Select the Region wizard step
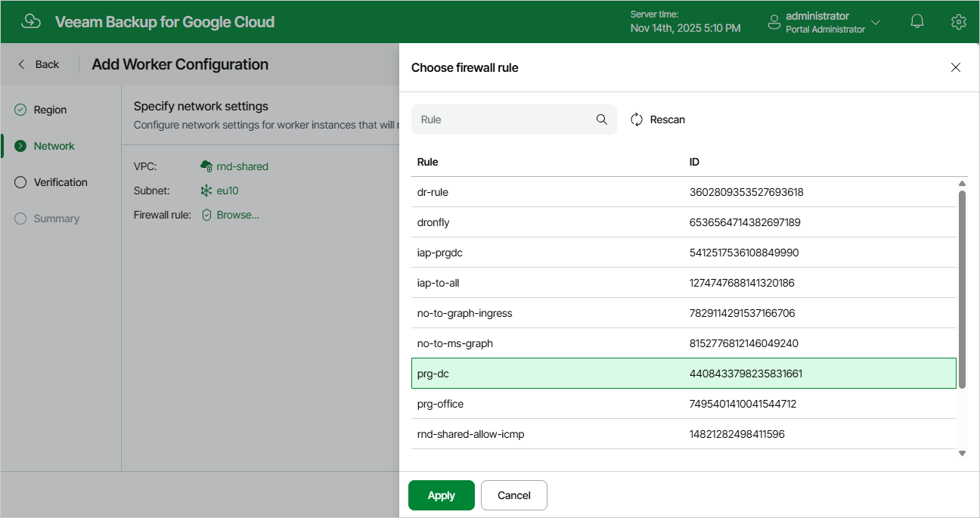This screenshot has width=980, height=518. pyautogui.click(x=50, y=110)
